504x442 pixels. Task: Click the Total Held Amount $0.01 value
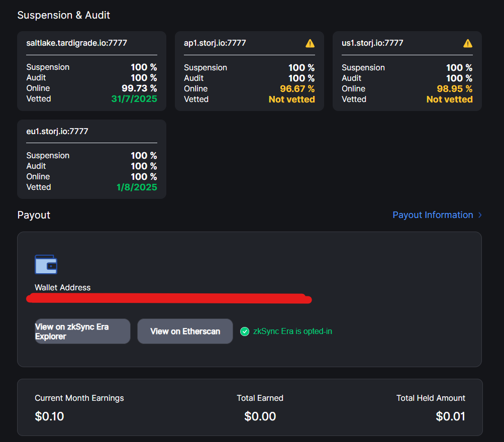[x=450, y=416]
